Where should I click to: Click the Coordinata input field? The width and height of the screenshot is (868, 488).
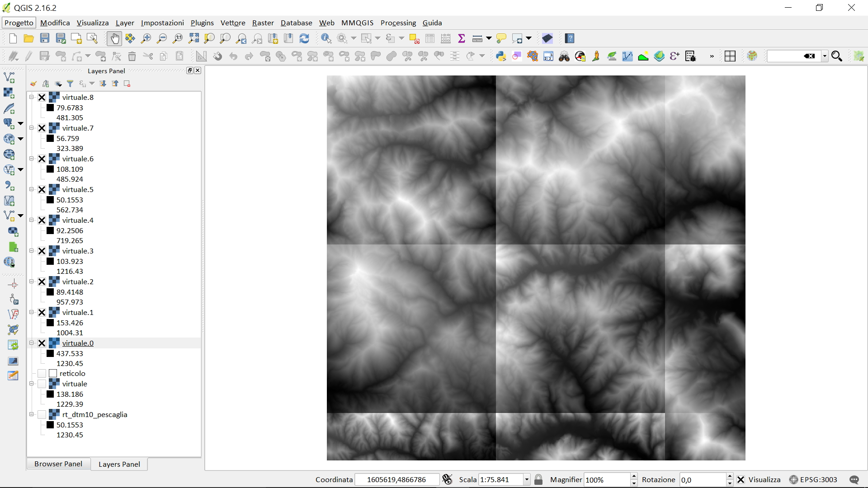coord(396,480)
